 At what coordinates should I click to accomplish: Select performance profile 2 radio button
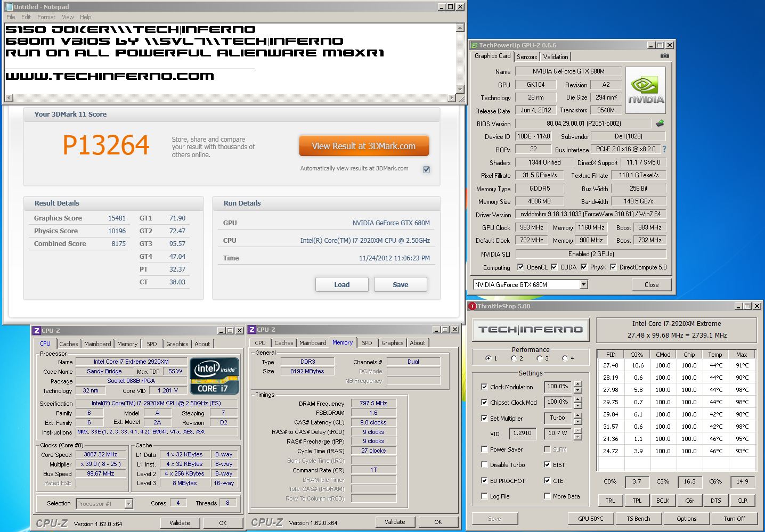pos(514,358)
